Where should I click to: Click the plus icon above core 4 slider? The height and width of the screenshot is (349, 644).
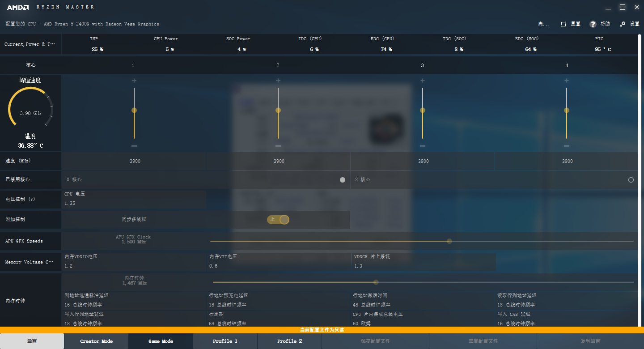pos(567,81)
